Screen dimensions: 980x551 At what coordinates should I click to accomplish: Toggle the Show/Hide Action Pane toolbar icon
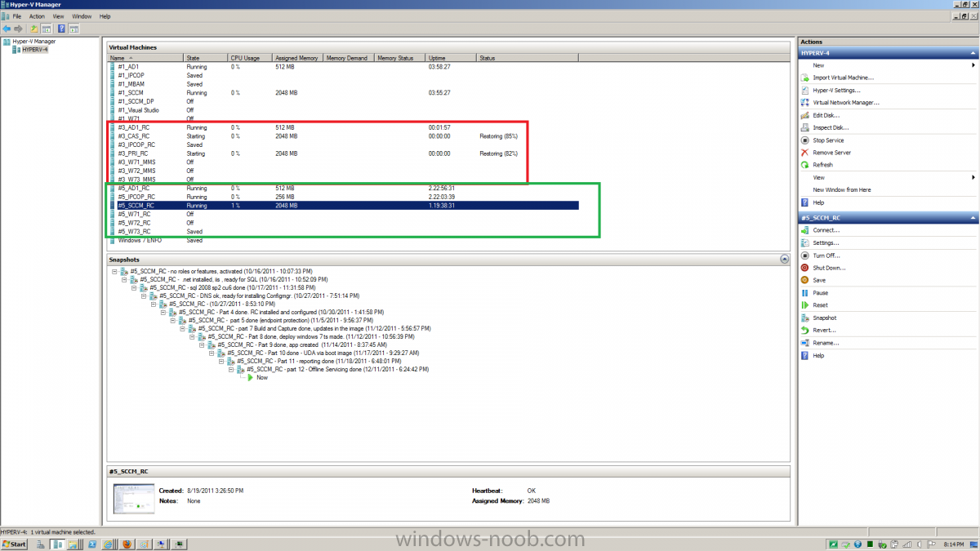coord(73,29)
